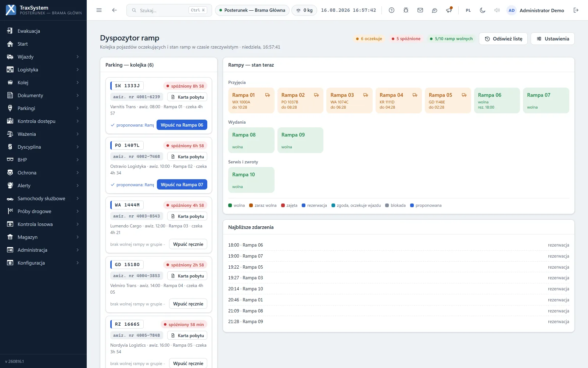This screenshot has width=588, height=368.
Task: Expand the Logistyka sidebar section
Action: [x=43, y=70]
